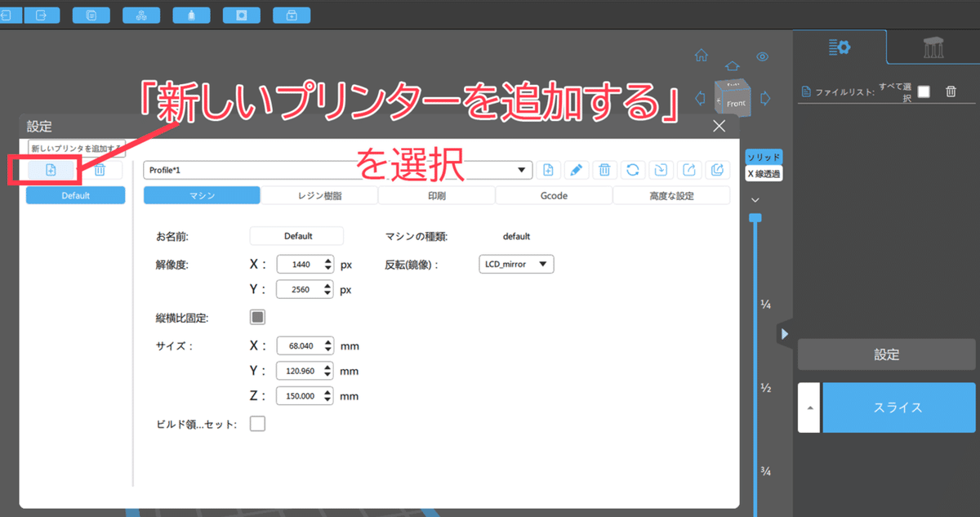The height and width of the screenshot is (517, 980).
Task: Toggle X線透過 view mode
Action: (763, 173)
